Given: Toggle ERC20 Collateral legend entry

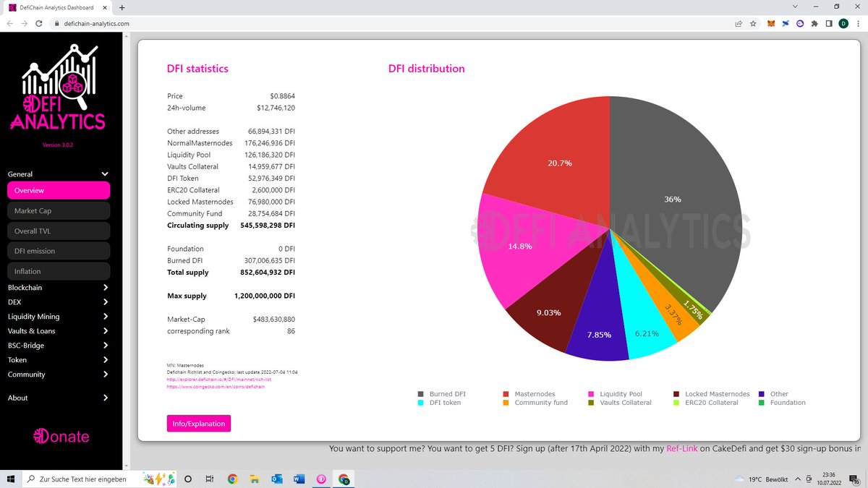Looking at the screenshot, I should 706,403.
